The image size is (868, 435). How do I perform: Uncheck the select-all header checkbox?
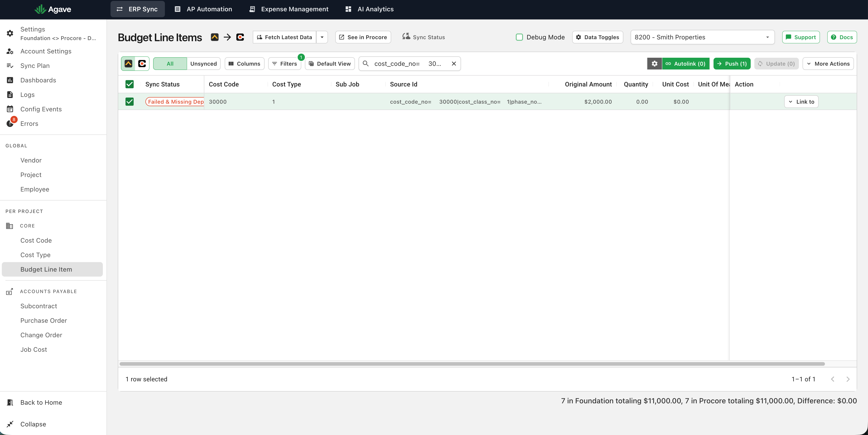tap(129, 84)
